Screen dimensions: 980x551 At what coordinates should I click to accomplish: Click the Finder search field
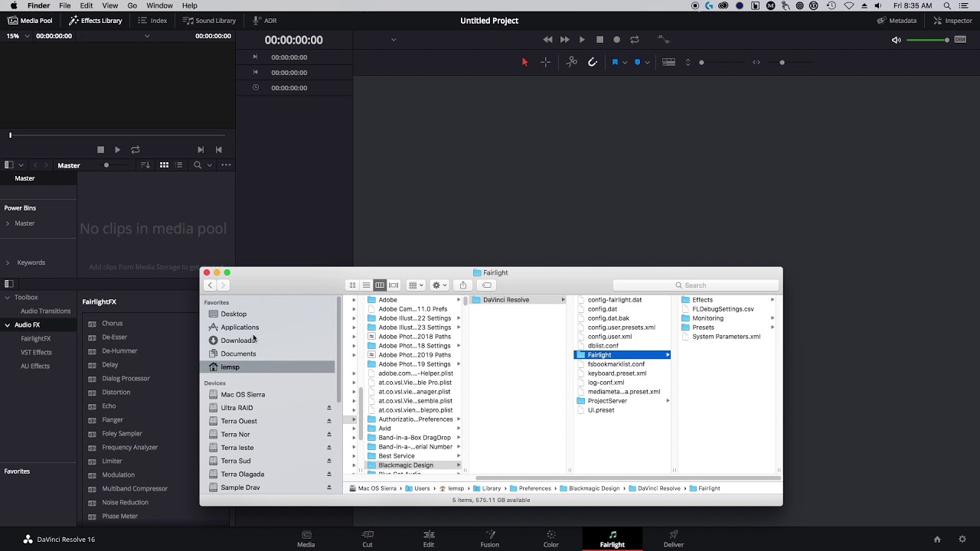click(695, 285)
